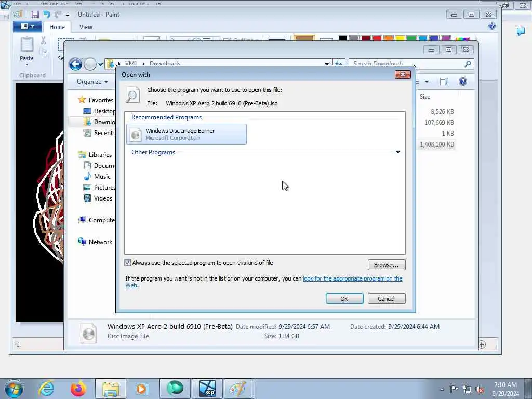Viewport: 532px width, 399px height.
Task: Click the Undo arrow in Paint's title bar
Action: pyautogui.click(x=46, y=14)
